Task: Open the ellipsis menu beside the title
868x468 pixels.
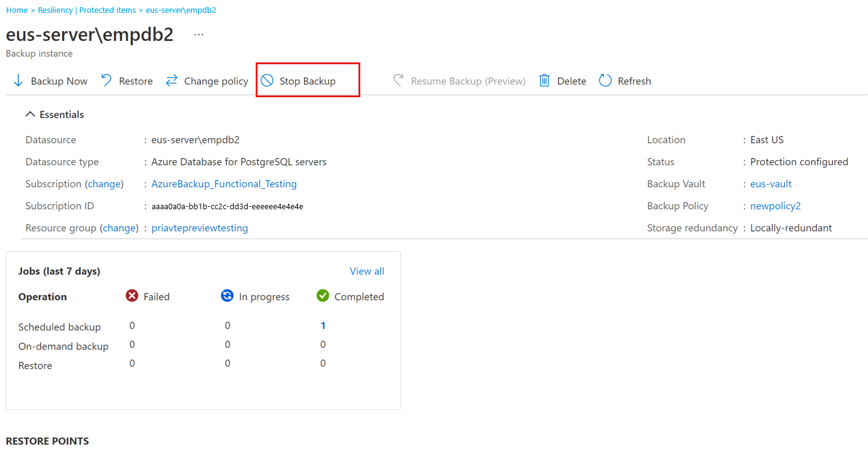Action: 199,35
